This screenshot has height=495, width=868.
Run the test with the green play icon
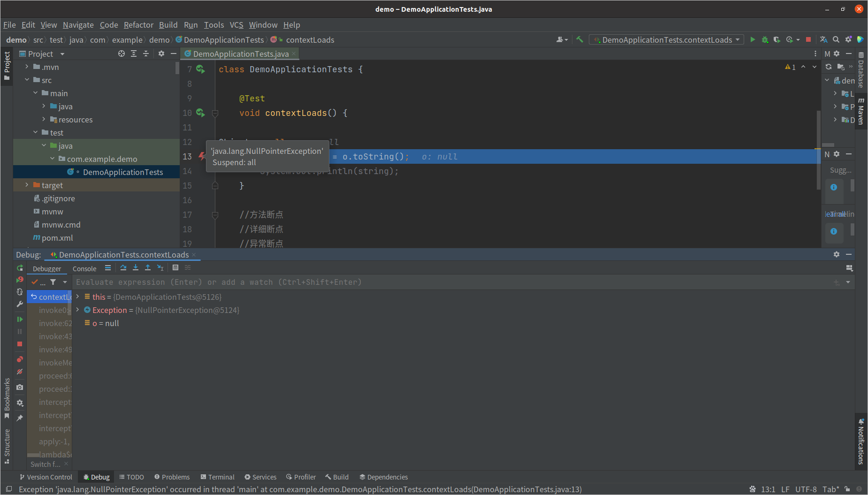point(753,40)
